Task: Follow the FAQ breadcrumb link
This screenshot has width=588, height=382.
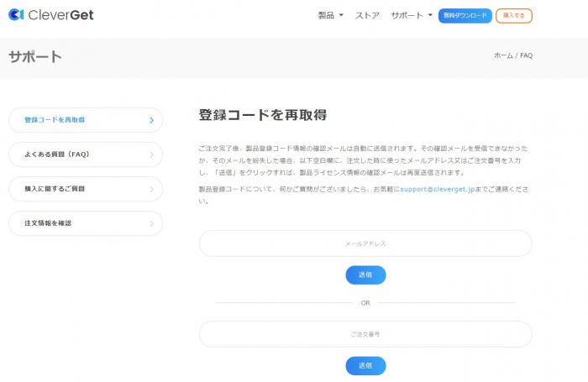Action: [x=526, y=55]
